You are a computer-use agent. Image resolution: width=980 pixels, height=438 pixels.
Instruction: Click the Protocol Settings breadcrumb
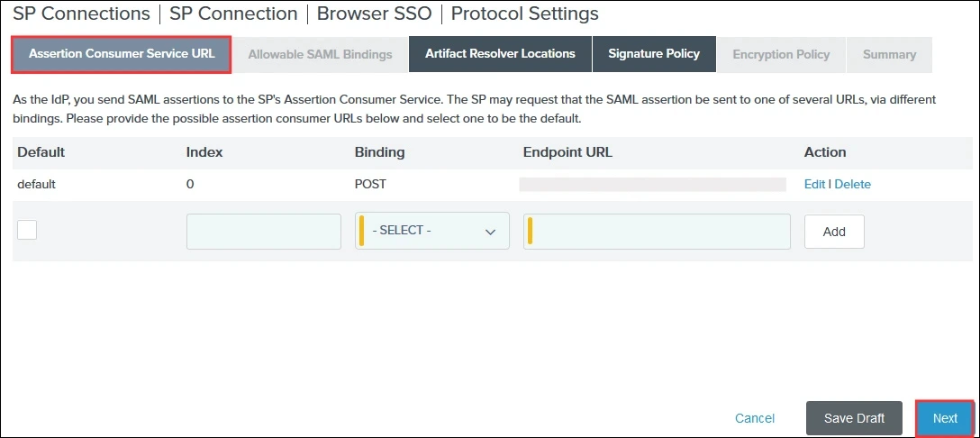[x=524, y=14]
